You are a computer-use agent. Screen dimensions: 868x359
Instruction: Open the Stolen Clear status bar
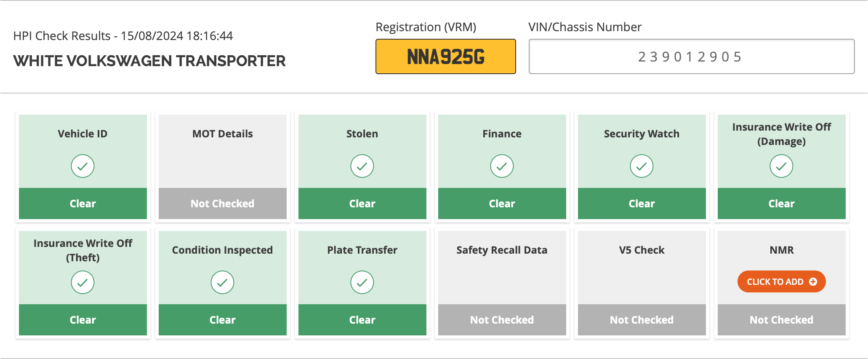362,204
